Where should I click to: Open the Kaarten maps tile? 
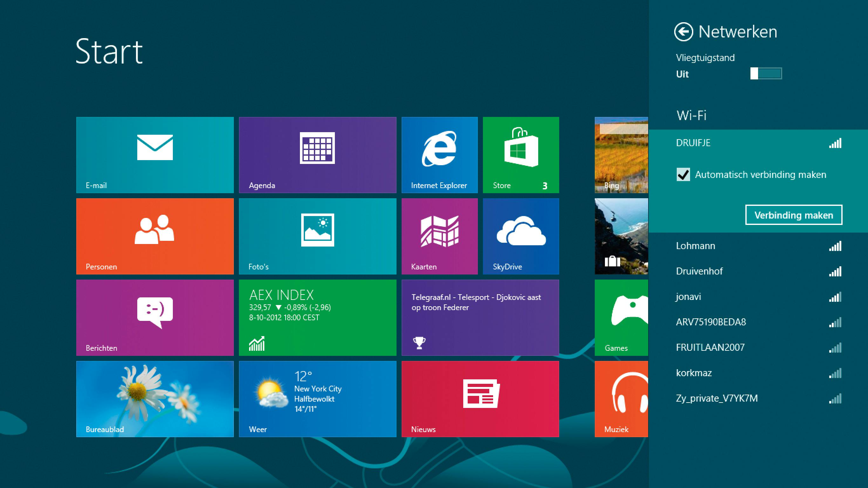pyautogui.click(x=439, y=236)
